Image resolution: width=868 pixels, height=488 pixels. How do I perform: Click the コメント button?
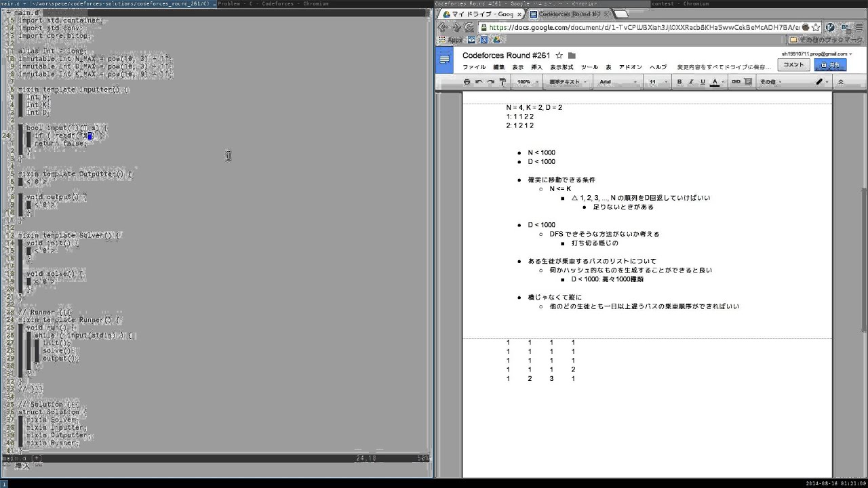pos(793,65)
